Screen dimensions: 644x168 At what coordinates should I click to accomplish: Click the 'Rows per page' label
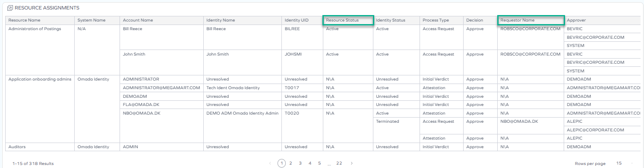[x=590, y=164]
